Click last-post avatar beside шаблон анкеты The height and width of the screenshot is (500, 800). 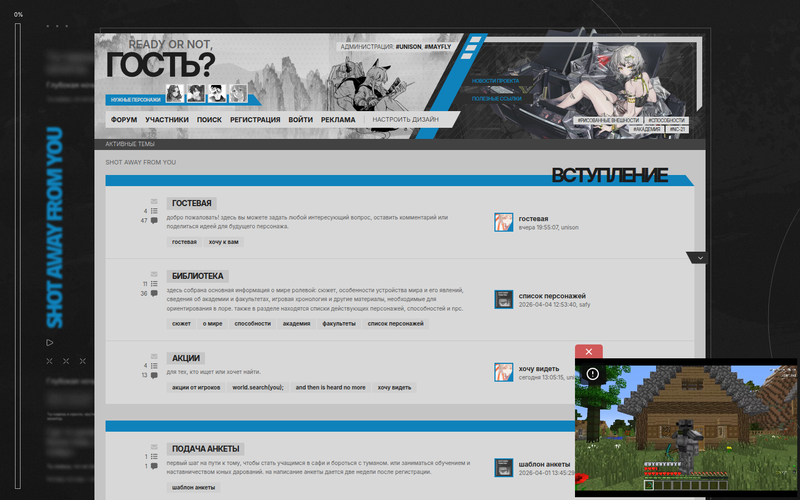[x=504, y=468]
